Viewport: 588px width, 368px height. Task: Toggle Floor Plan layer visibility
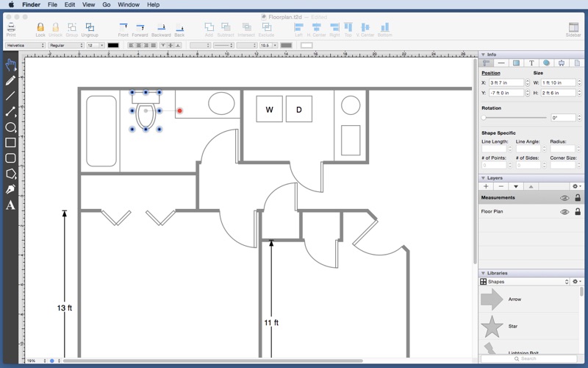(564, 212)
